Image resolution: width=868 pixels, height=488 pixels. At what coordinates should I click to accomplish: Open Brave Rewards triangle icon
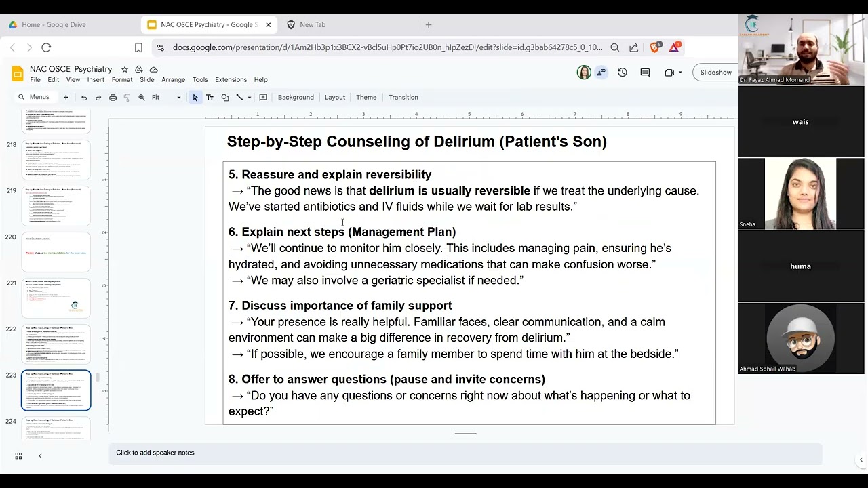coord(675,47)
